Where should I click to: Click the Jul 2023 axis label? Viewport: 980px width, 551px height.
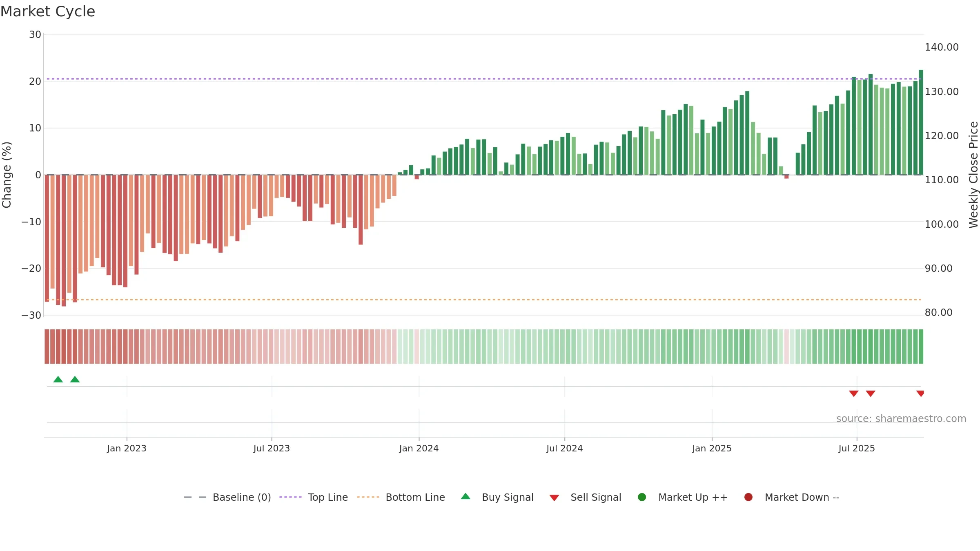click(272, 448)
